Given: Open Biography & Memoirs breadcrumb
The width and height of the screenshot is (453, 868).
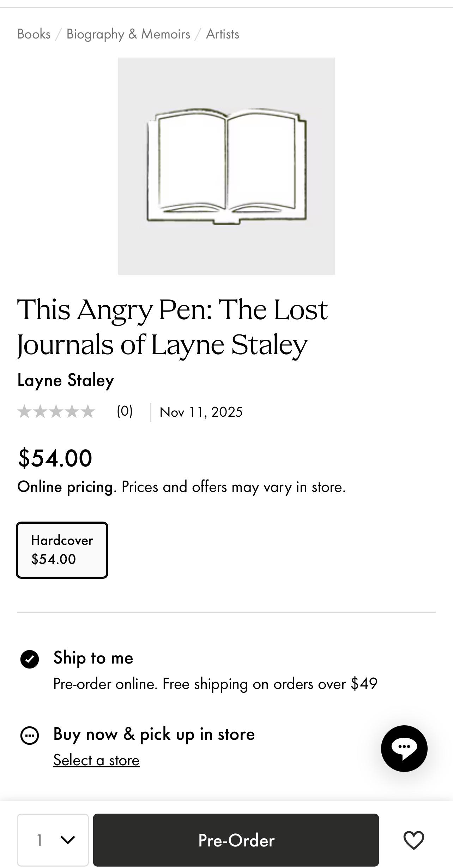Looking at the screenshot, I should [128, 34].
